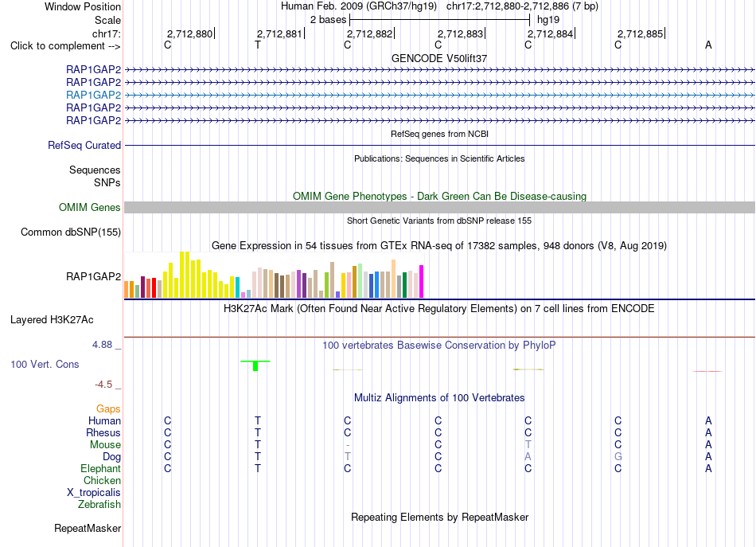
Task: Open the RepeatMasker track label
Action: 88,528
